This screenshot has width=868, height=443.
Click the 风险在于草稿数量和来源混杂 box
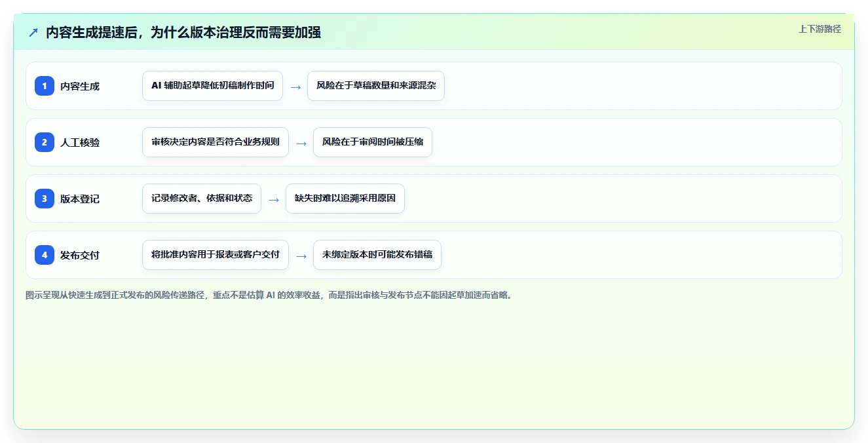376,86
